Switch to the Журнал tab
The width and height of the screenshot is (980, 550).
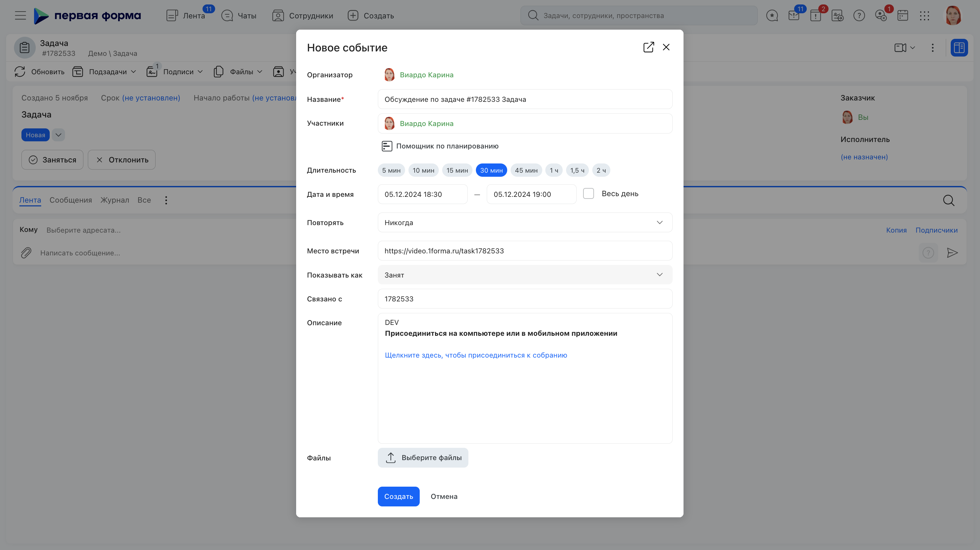point(114,200)
